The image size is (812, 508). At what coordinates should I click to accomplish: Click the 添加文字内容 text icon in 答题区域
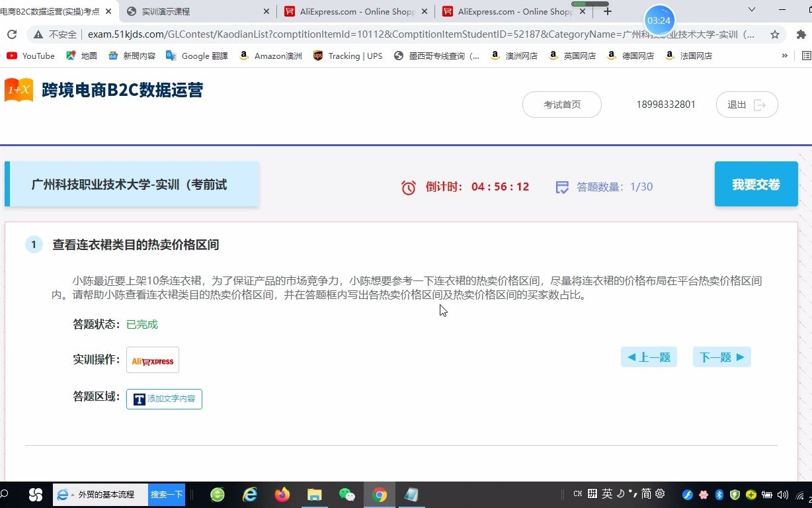pos(164,399)
